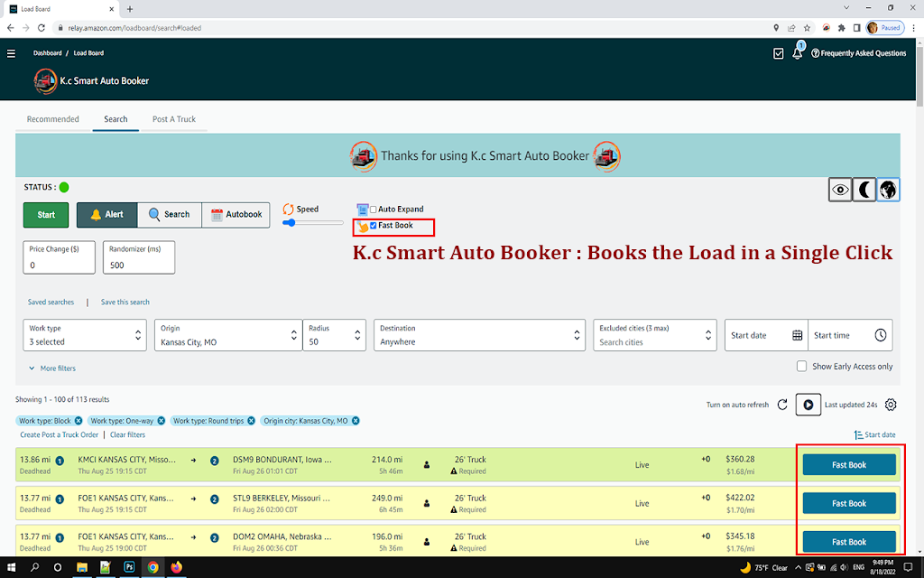Click Clear filters link

click(127, 434)
